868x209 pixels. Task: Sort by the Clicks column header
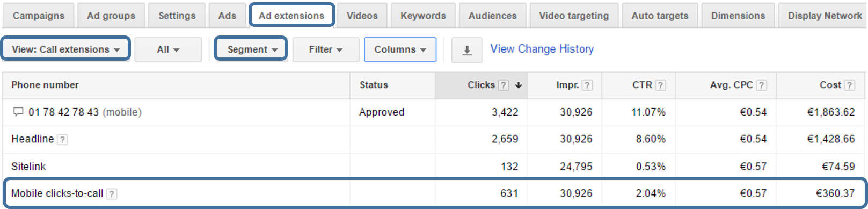point(481,85)
